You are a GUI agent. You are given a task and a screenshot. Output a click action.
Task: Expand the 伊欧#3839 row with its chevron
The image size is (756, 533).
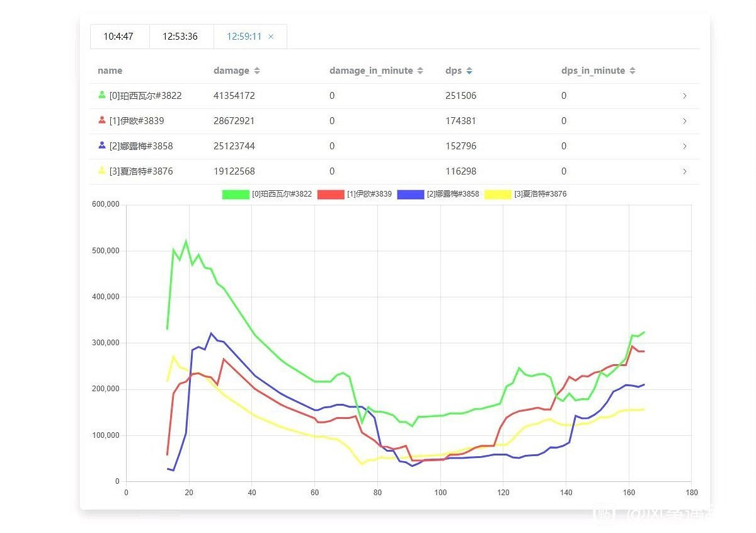click(685, 121)
